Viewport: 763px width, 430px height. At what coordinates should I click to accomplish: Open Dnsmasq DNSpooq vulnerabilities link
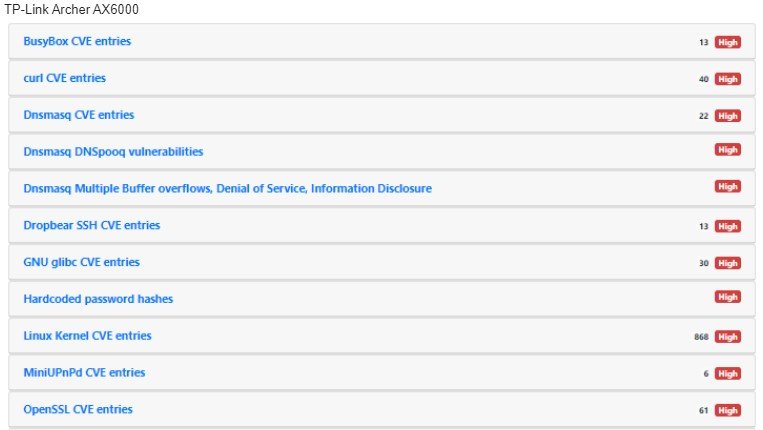point(113,152)
